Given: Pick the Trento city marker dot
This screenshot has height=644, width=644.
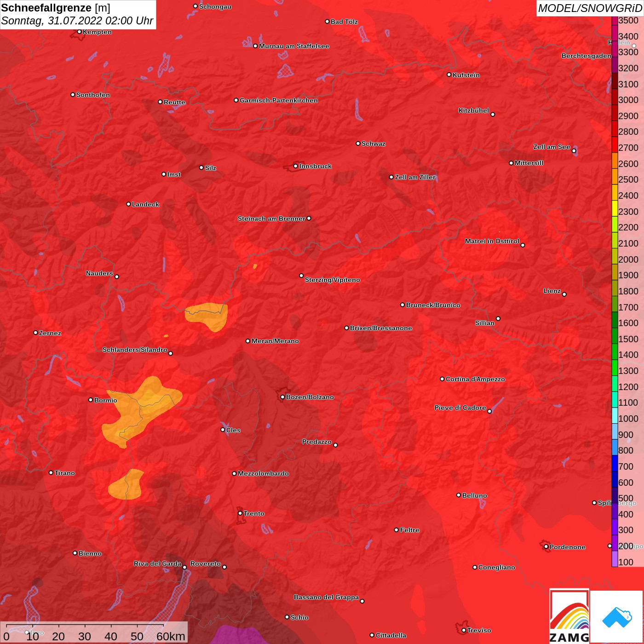Looking at the screenshot, I should pyautogui.click(x=240, y=513).
